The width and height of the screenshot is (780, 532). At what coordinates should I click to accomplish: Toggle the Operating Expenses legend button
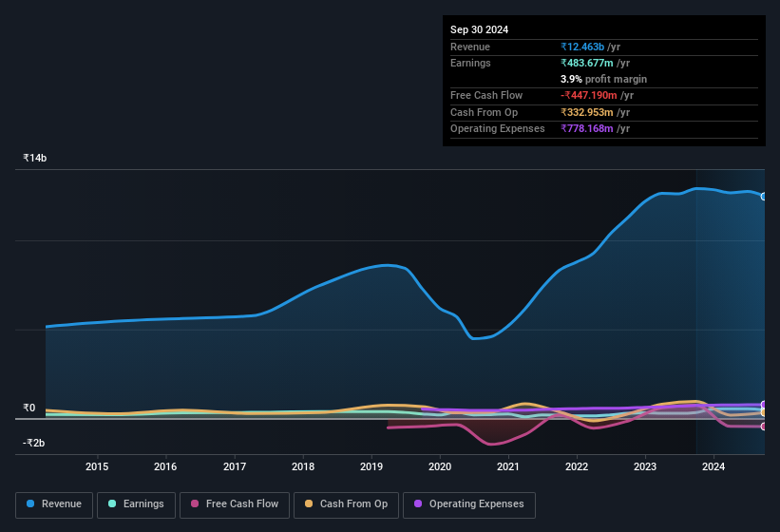pos(469,504)
